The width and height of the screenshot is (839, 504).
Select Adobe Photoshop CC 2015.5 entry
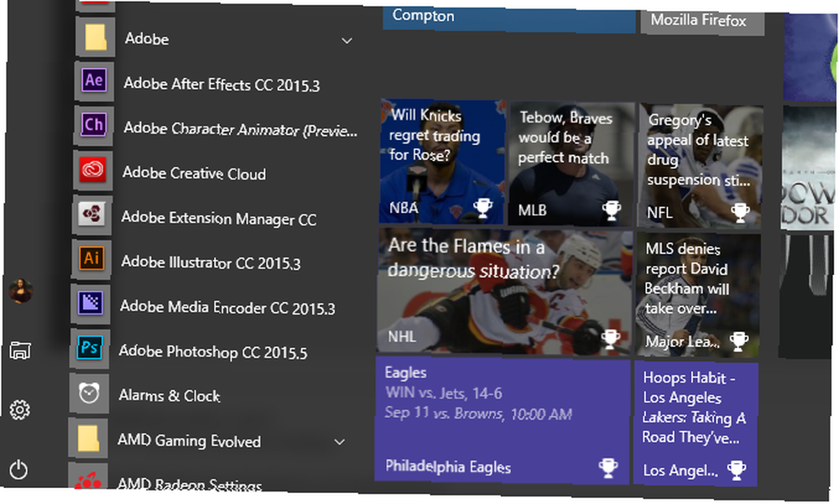pos(212,351)
